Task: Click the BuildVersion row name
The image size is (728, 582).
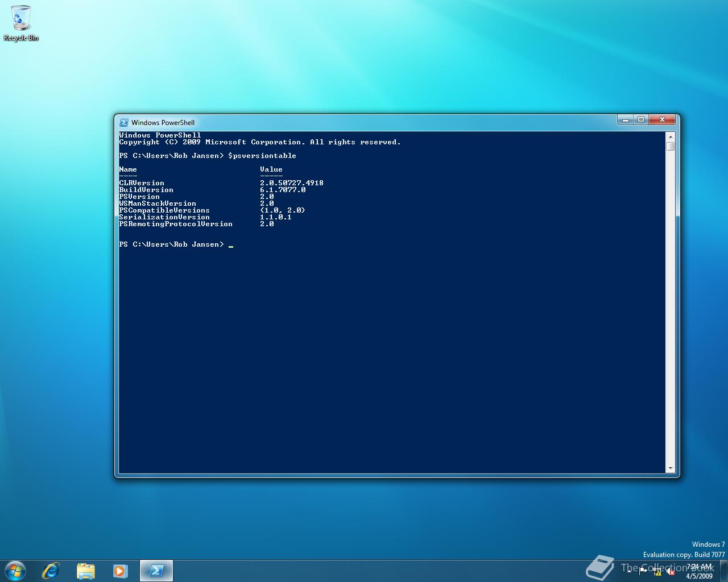Action: tap(146, 190)
